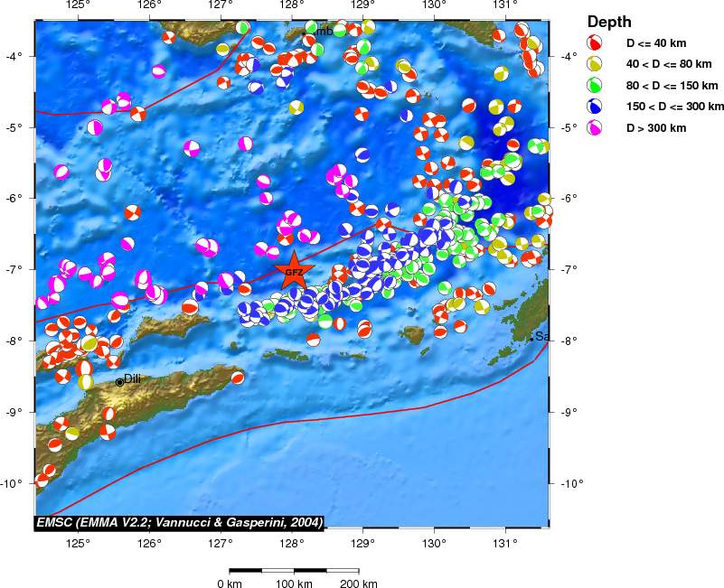Click the Depth legend title
Image resolution: width=724 pixels, height=588 pixels.
[x=609, y=22]
